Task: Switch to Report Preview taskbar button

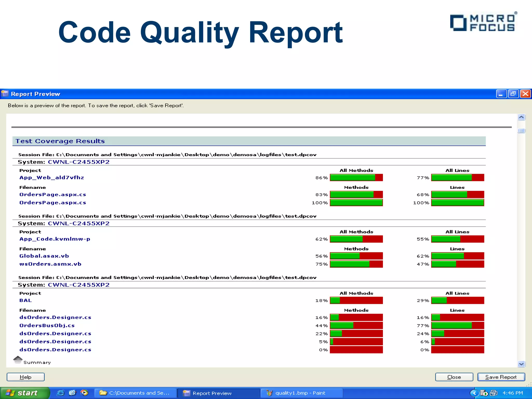Action: [x=219, y=393]
